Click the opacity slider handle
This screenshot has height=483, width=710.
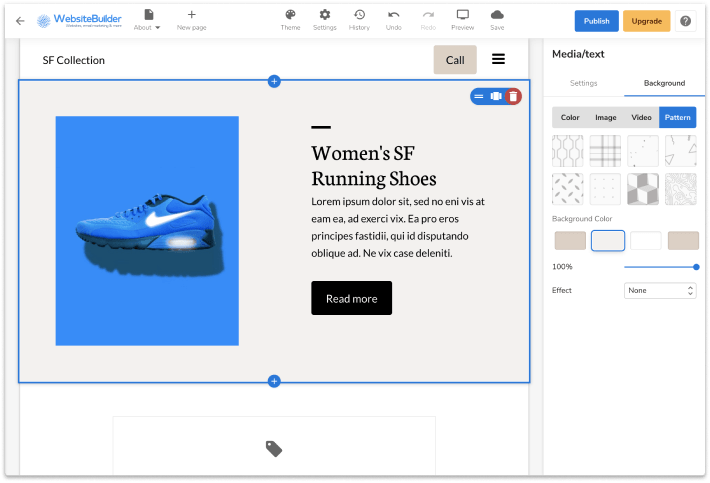pos(696,267)
